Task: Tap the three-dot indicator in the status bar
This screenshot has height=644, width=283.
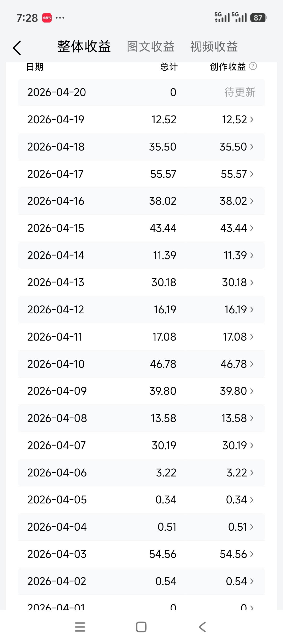Action: click(60, 18)
